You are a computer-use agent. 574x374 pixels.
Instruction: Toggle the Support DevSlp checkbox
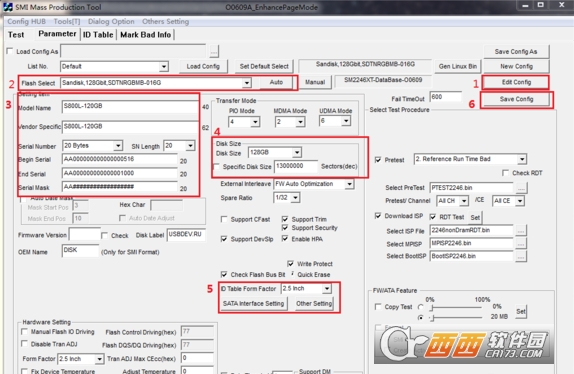(x=224, y=239)
